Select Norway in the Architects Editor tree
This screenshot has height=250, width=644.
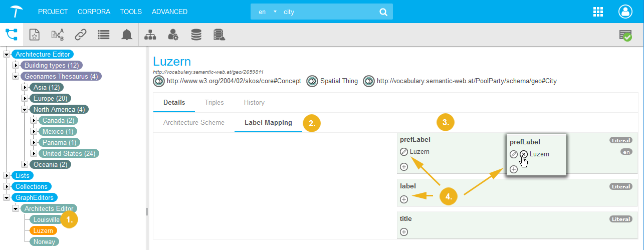44,241
